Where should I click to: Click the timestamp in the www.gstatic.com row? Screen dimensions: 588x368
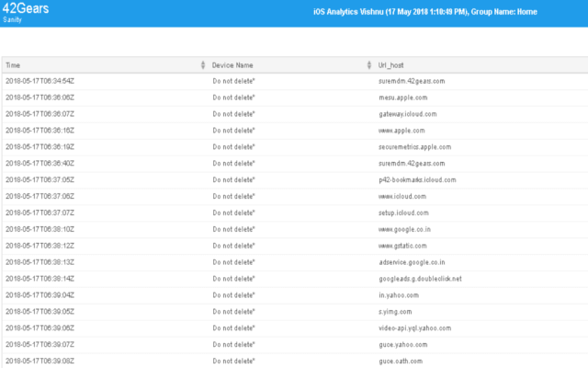point(40,246)
